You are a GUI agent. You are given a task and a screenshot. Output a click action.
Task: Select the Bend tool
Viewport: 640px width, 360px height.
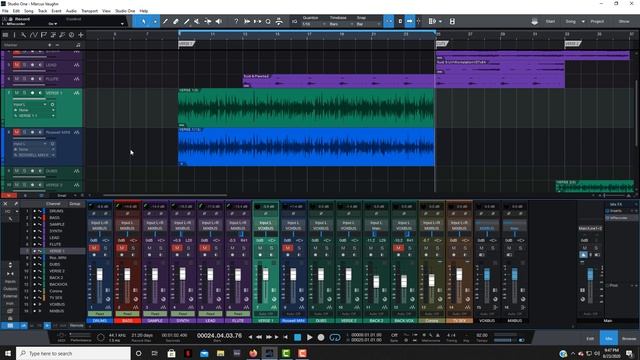pyautogui.click(x=208, y=21)
